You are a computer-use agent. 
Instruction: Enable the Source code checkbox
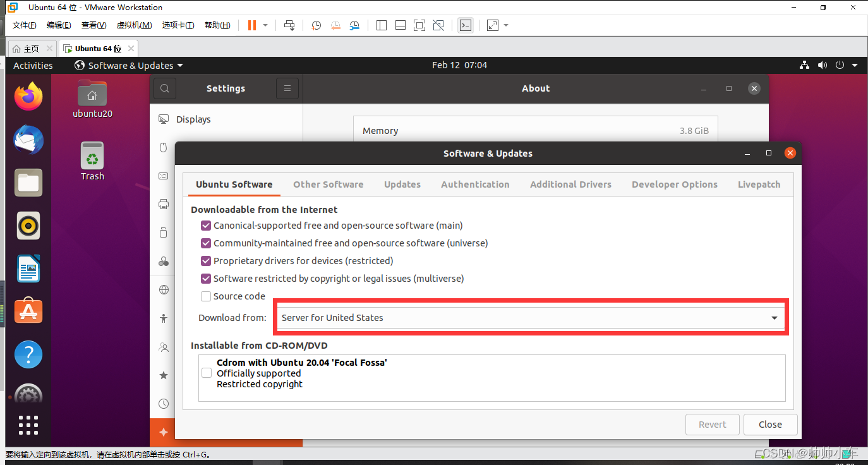click(x=206, y=296)
